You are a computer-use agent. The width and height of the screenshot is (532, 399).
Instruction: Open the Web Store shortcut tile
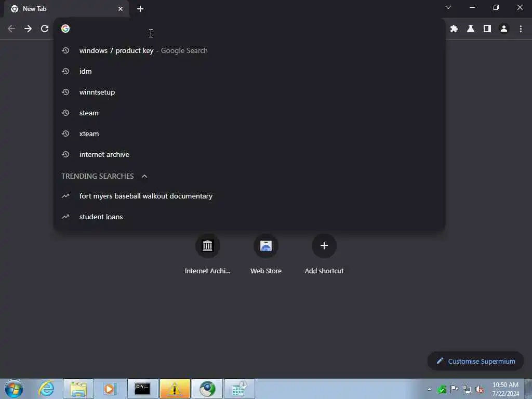(x=265, y=255)
